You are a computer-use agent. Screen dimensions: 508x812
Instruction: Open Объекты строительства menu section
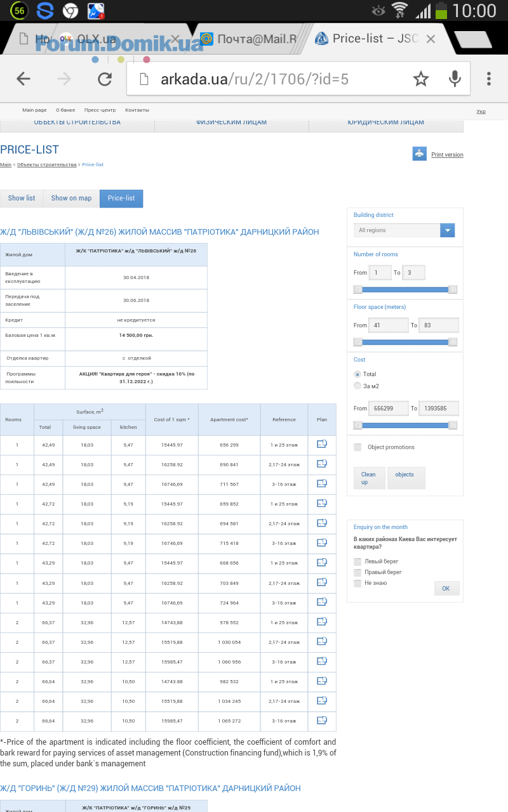(77, 122)
